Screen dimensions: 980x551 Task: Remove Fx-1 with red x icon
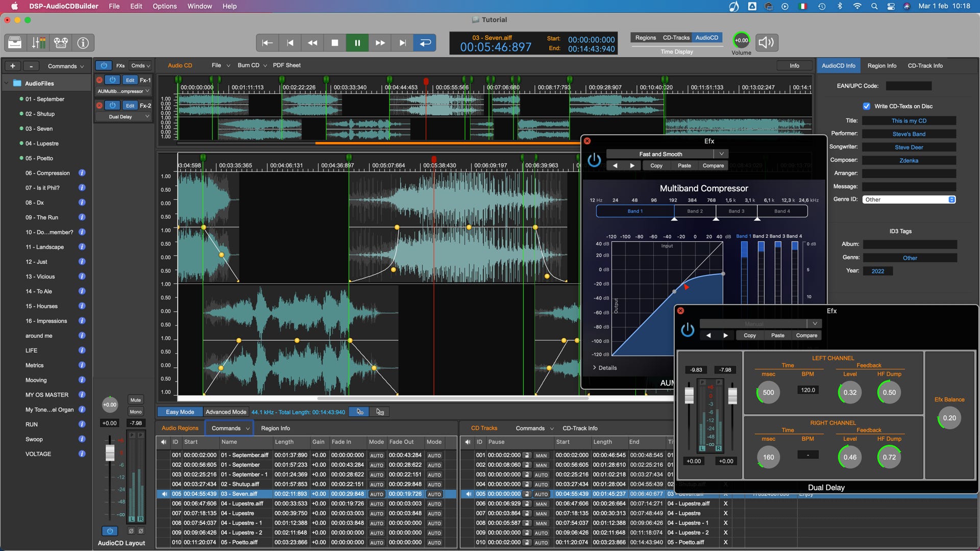(x=100, y=80)
